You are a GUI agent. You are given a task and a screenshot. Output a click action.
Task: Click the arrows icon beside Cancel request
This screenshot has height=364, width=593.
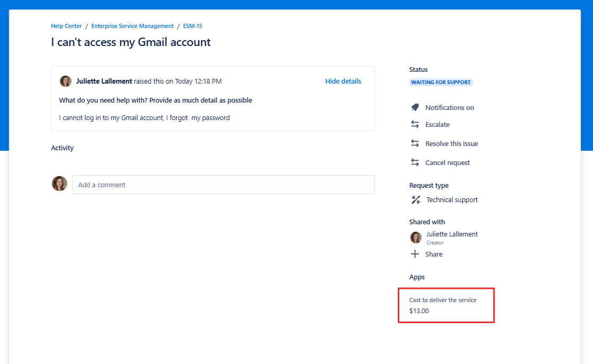click(415, 162)
